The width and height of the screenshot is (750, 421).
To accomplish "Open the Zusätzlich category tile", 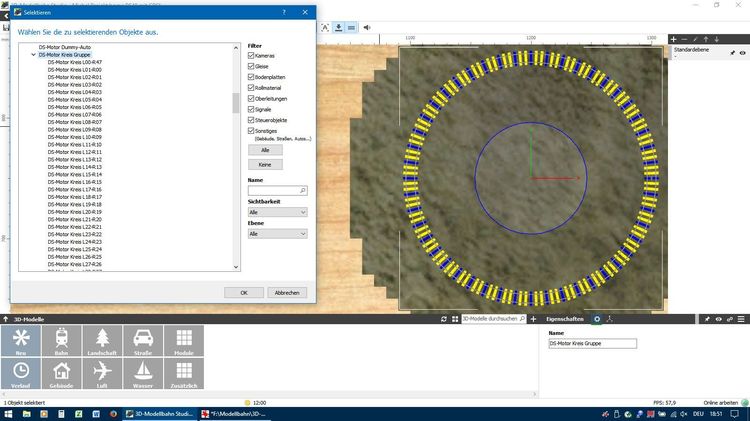I will [184, 373].
